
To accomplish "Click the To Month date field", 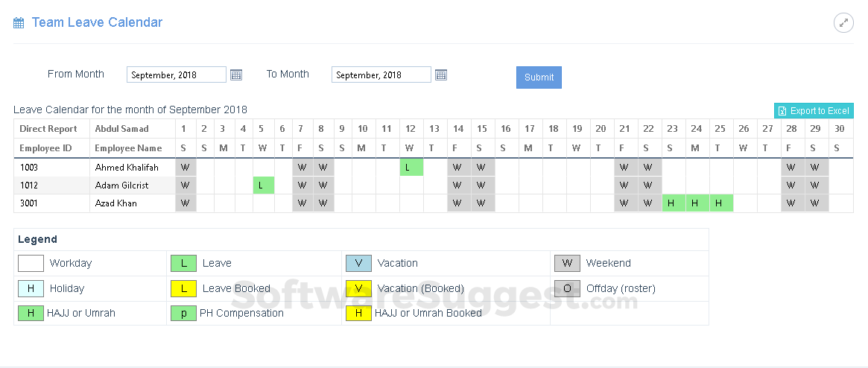I will (381, 74).
